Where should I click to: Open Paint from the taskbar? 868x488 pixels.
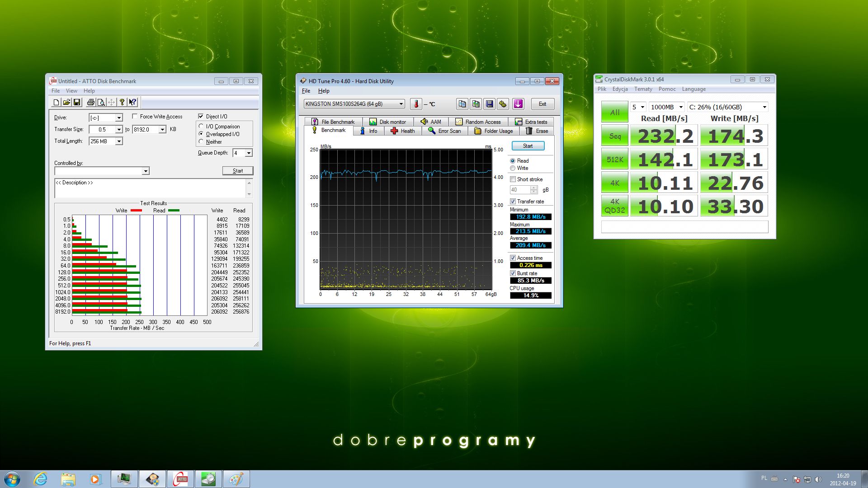(x=236, y=479)
